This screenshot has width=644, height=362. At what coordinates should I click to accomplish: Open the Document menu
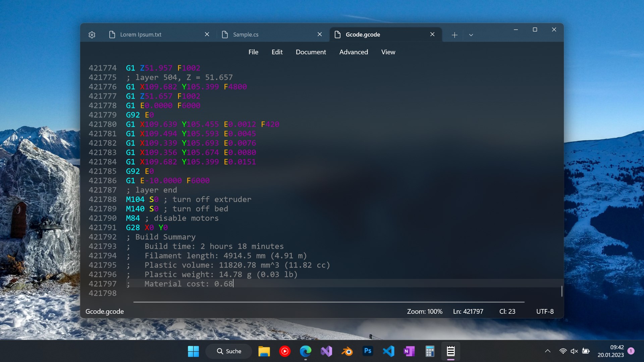click(311, 52)
